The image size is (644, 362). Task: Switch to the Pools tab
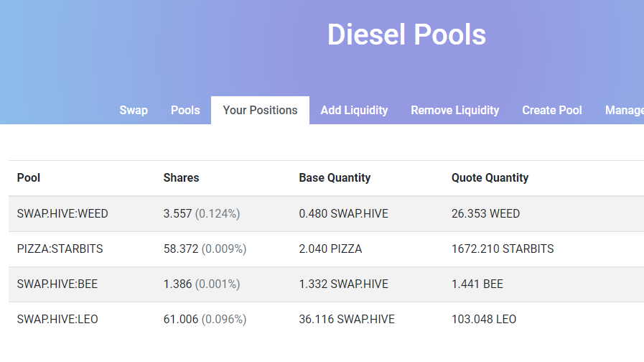point(185,110)
